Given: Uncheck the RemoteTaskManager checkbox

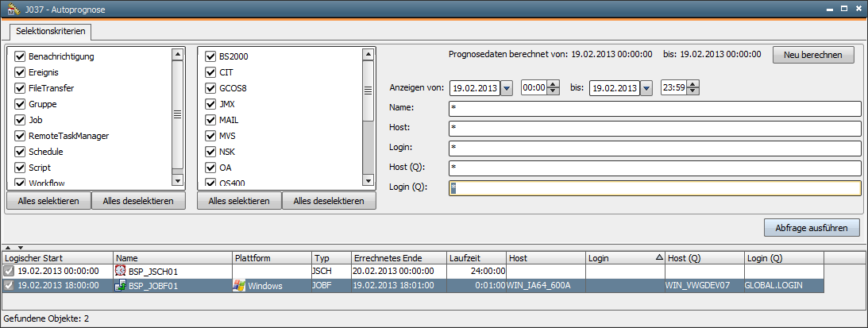Looking at the screenshot, I should coord(21,136).
